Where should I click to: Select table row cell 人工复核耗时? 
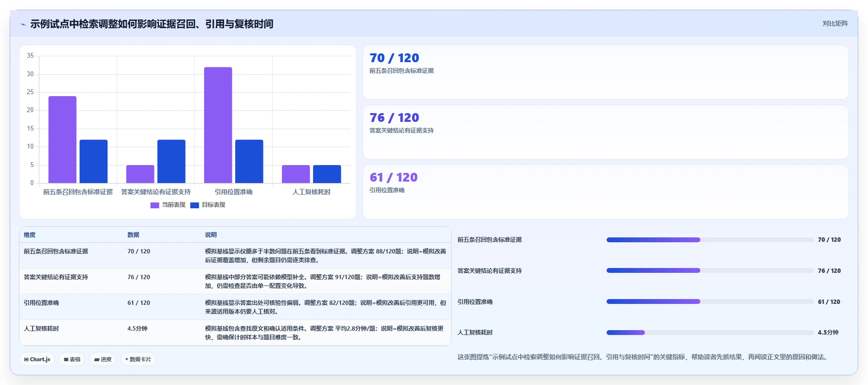point(41,329)
